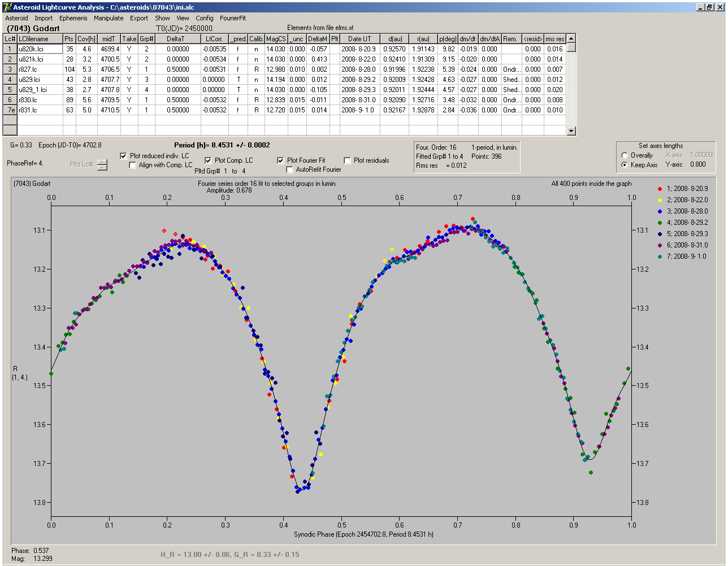This screenshot has height=566, width=728.
Task: Click the Rms res = 0.012 text
Action: point(441,166)
